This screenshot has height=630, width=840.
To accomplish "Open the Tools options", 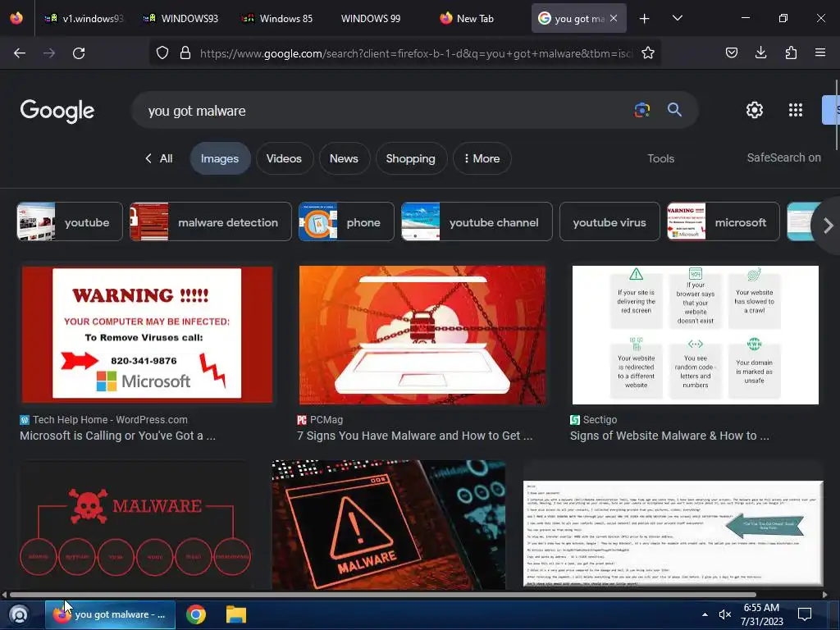I will 660,158.
